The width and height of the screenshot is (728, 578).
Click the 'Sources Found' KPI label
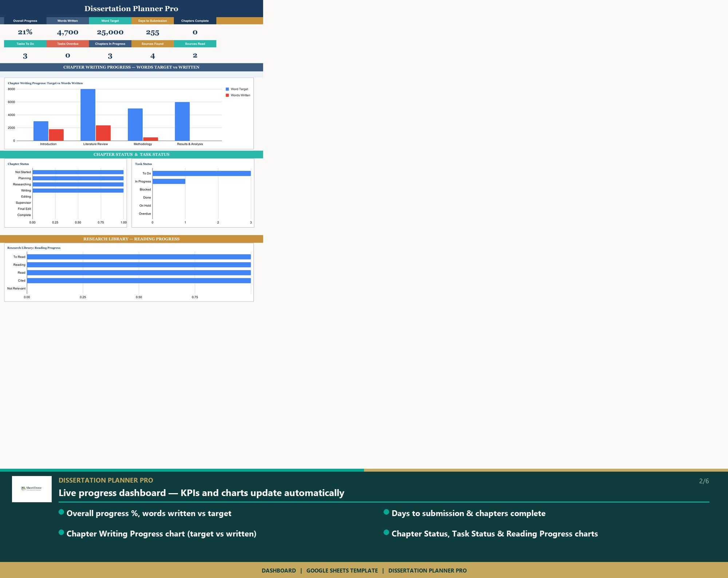click(x=153, y=44)
